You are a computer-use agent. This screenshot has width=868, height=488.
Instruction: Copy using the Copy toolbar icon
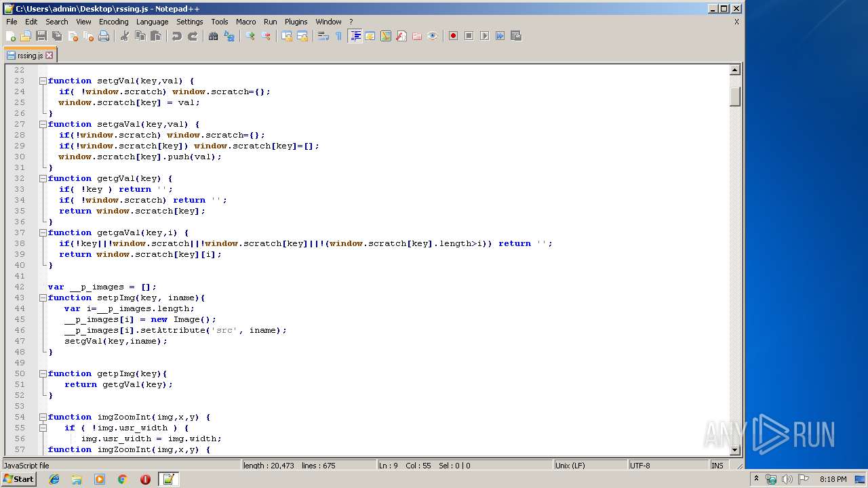point(140,36)
